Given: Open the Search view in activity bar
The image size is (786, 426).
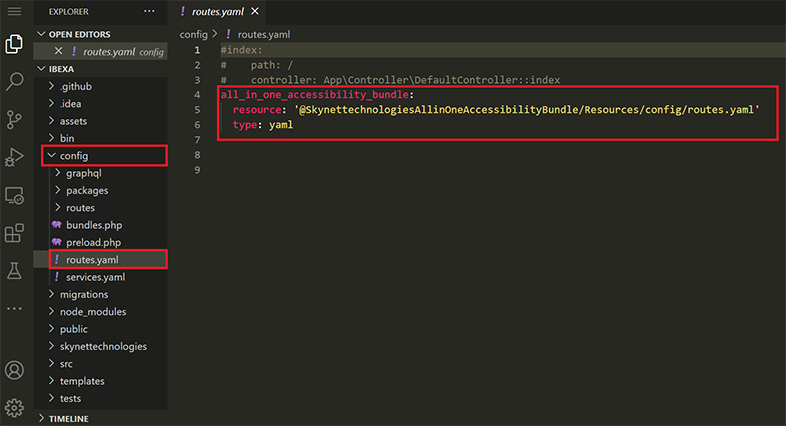Looking at the screenshot, I should [14, 82].
